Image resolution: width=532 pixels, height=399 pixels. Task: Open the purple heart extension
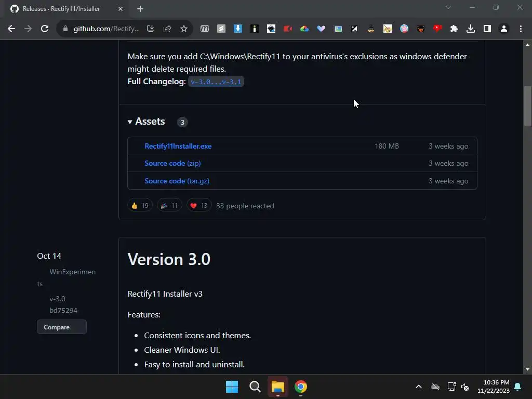[321, 29]
